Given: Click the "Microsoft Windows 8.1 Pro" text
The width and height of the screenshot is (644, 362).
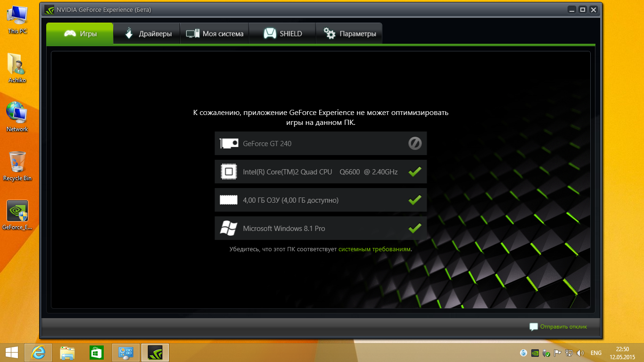Looking at the screenshot, I should pos(284,229).
